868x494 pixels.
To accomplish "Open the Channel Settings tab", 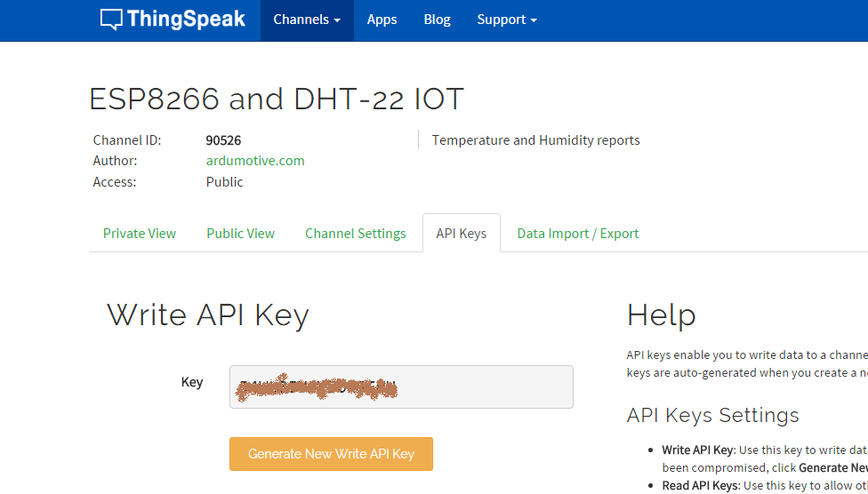I will 356,234.
